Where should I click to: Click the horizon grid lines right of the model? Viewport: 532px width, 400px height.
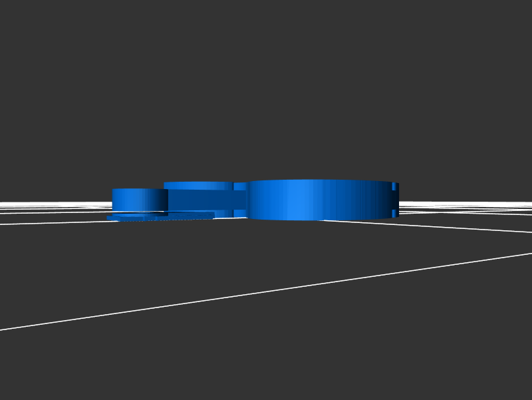(465, 205)
